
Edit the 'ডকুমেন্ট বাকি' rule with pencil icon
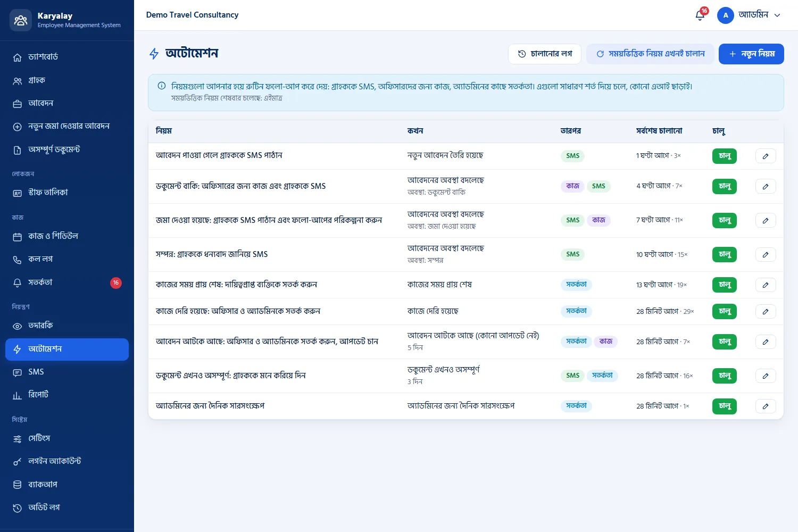pyautogui.click(x=766, y=186)
